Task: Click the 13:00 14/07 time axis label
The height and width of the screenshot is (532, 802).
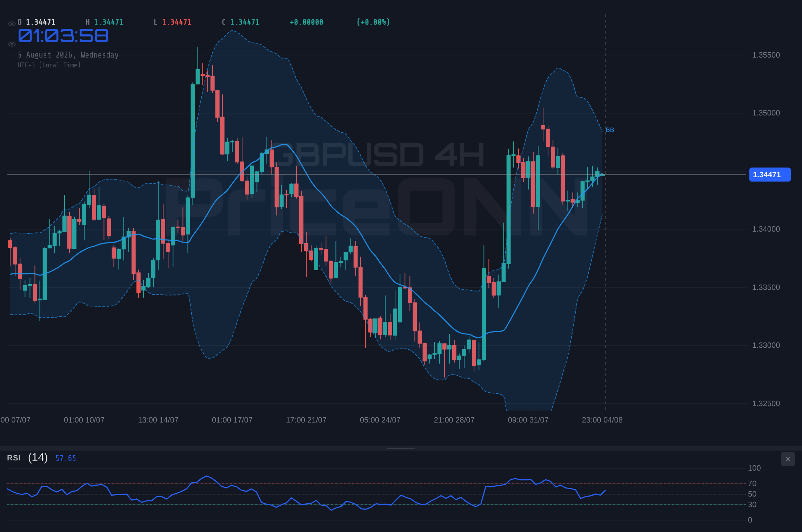Action: pyautogui.click(x=158, y=420)
